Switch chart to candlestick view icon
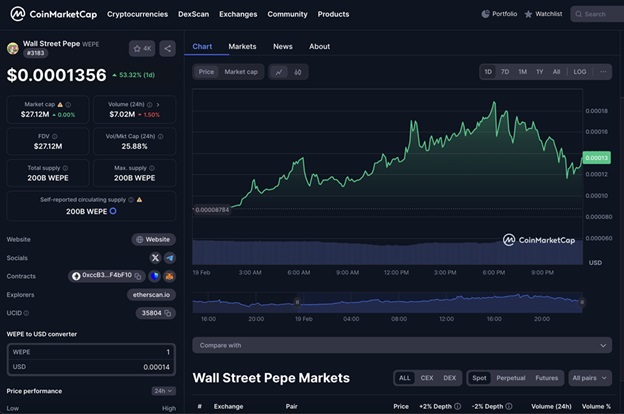624x414 pixels. tap(298, 72)
